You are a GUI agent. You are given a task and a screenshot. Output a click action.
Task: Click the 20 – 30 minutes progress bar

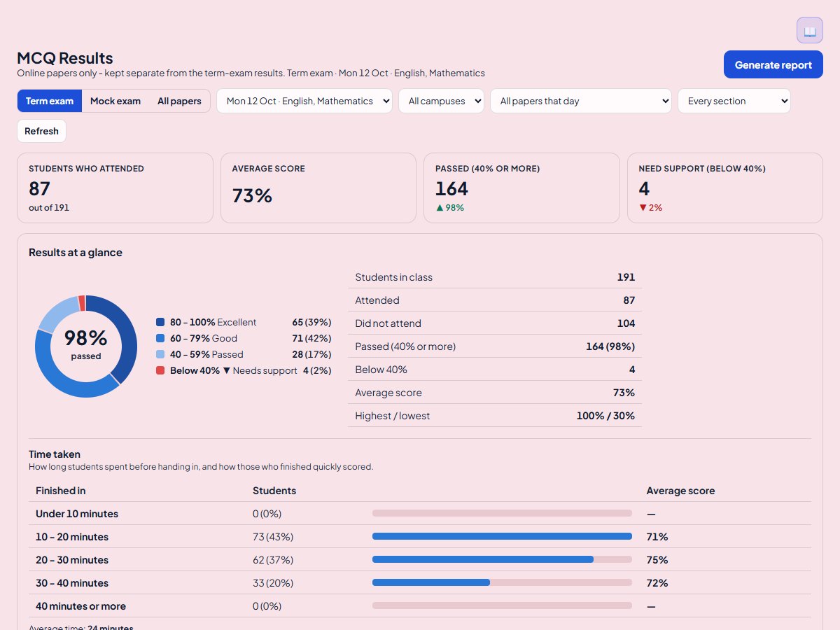point(502,559)
